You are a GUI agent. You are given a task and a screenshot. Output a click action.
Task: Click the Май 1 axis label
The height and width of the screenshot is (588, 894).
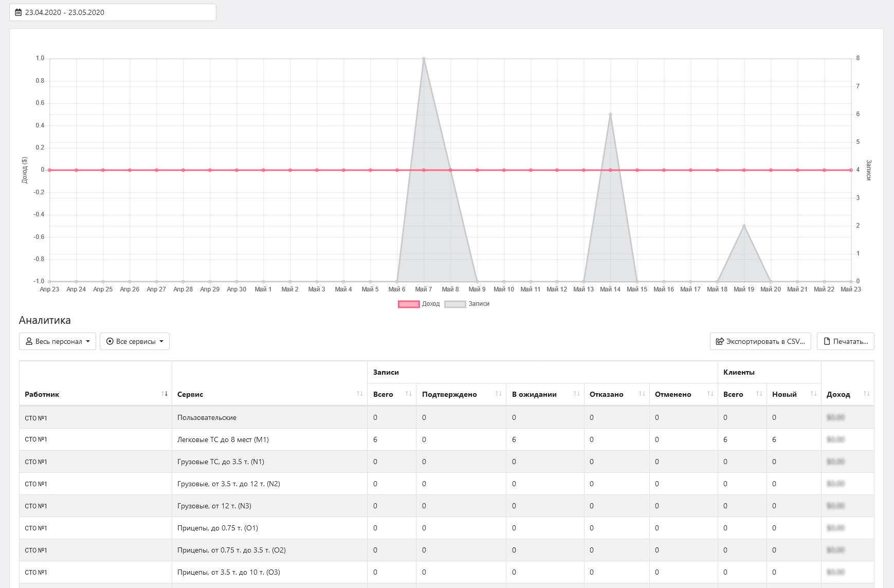click(263, 289)
